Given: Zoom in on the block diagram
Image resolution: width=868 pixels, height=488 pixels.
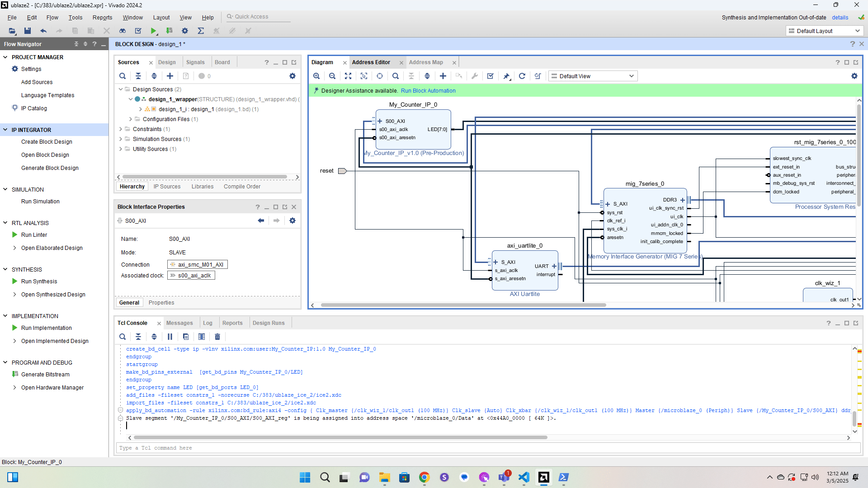Looking at the screenshot, I should [316, 76].
